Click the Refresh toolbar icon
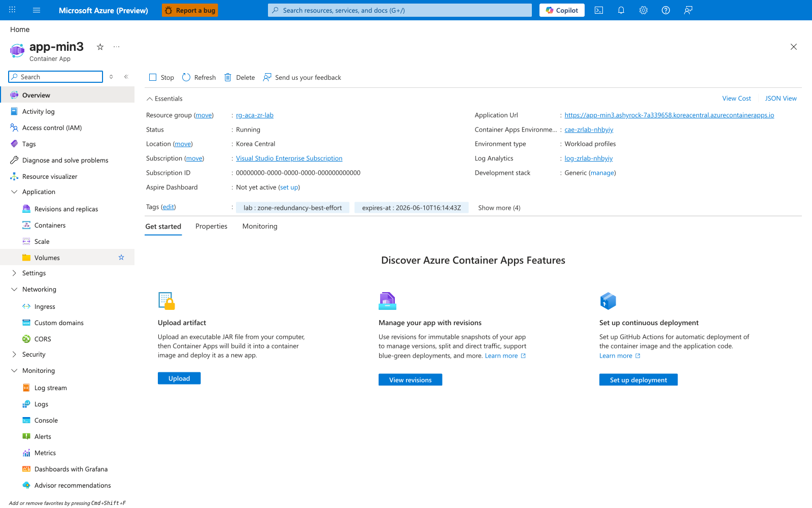 [x=186, y=77]
